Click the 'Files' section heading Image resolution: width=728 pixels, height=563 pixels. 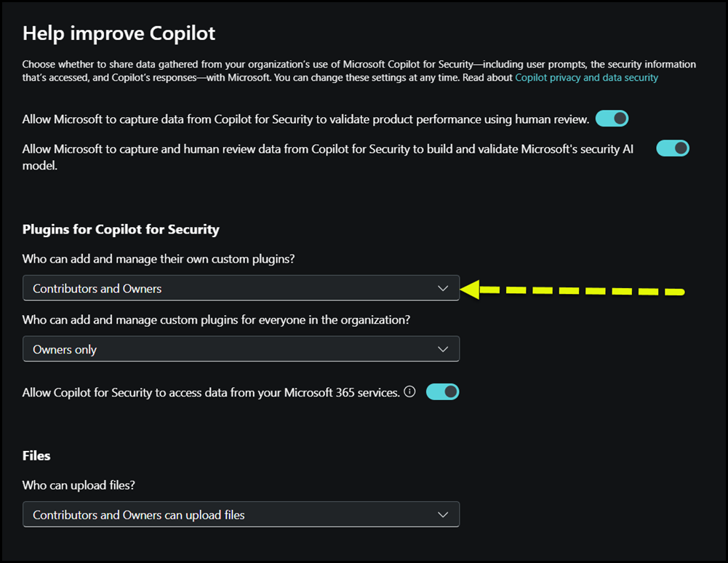pyautogui.click(x=36, y=456)
